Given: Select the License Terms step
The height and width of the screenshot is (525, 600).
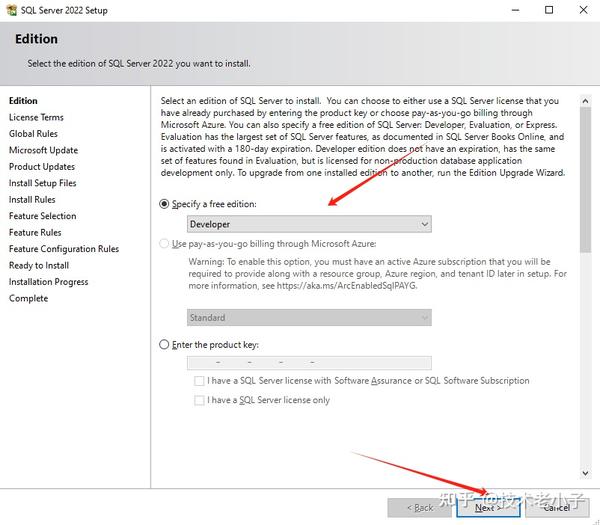Looking at the screenshot, I should [x=36, y=117].
